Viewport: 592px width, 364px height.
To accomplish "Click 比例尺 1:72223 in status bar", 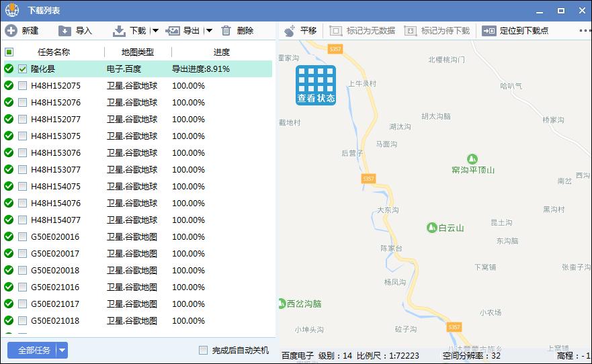I will click(x=388, y=356).
